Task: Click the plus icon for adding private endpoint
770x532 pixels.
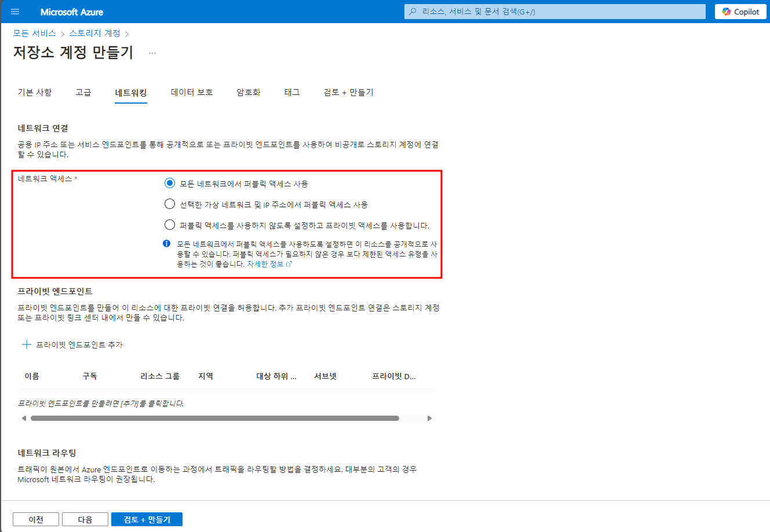Action: (x=26, y=344)
